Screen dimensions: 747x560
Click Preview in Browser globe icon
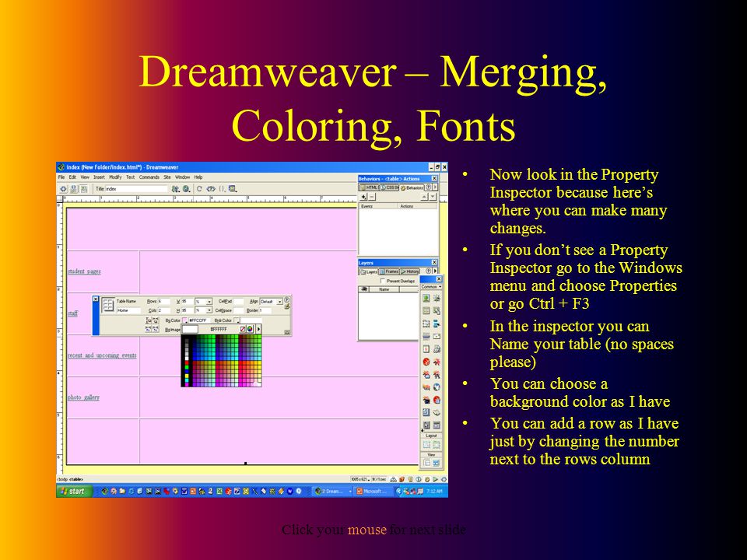(x=186, y=189)
